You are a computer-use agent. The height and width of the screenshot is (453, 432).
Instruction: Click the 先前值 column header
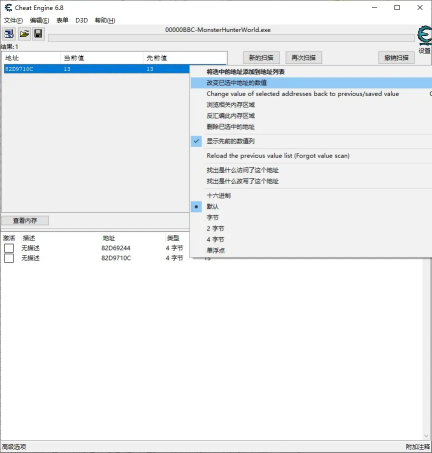point(185,58)
